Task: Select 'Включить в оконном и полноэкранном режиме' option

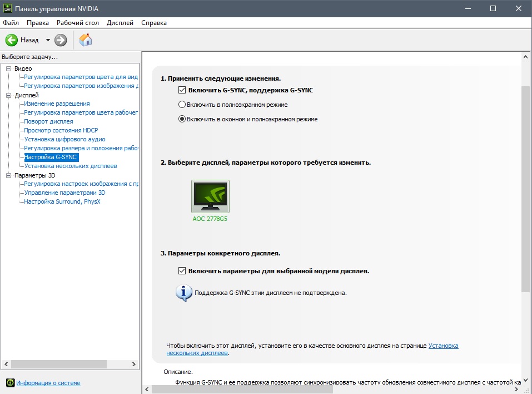Action: [182, 119]
